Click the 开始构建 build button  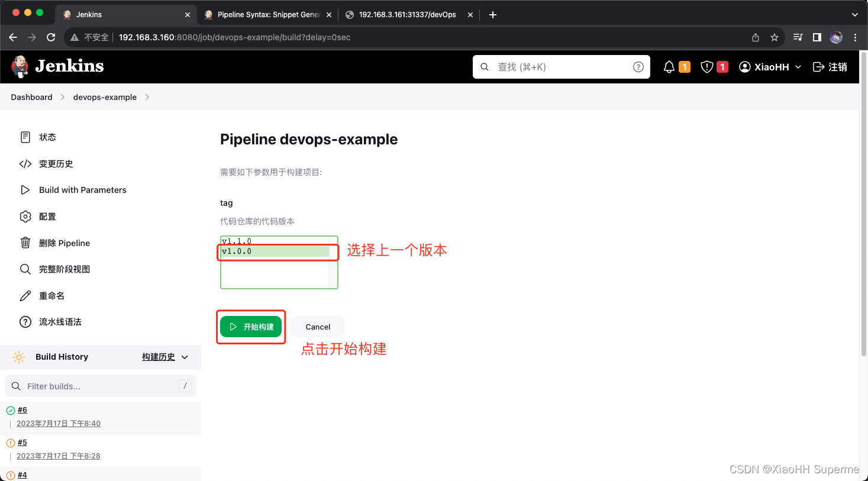point(251,327)
